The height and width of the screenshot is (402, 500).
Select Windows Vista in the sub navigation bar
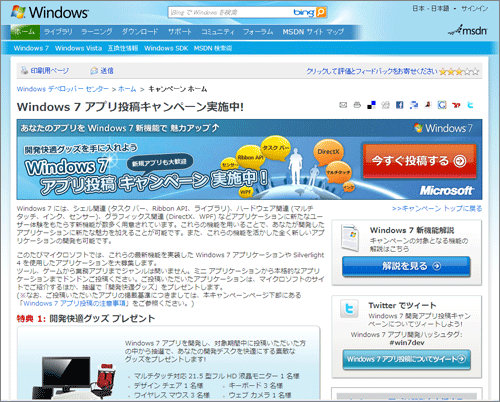click(x=78, y=48)
